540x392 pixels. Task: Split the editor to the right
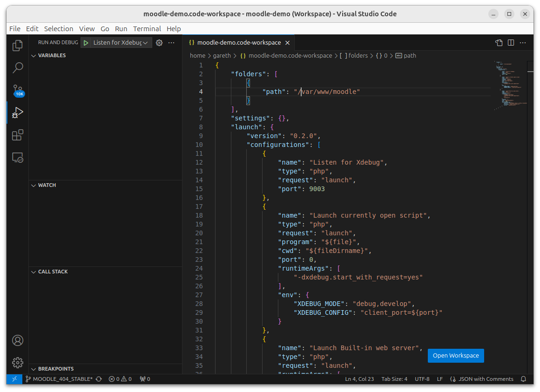511,43
